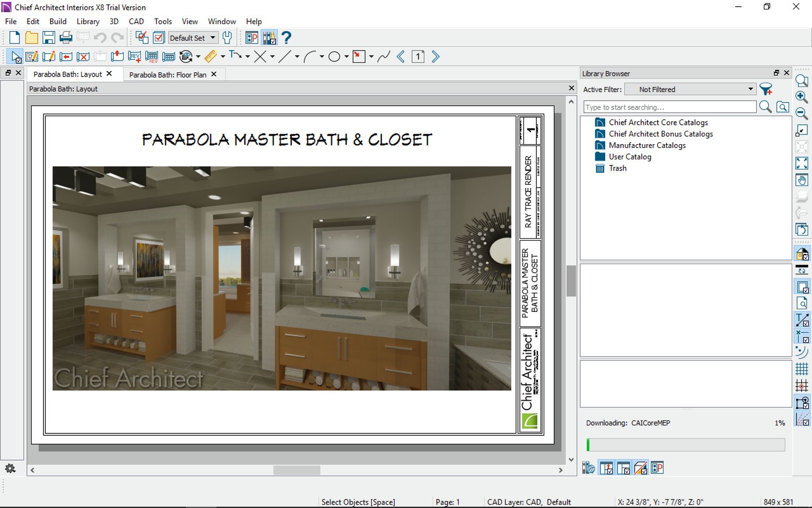Toggle the Library Browser books icon in toolbar
The image size is (812, 508).
click(270, 38)
